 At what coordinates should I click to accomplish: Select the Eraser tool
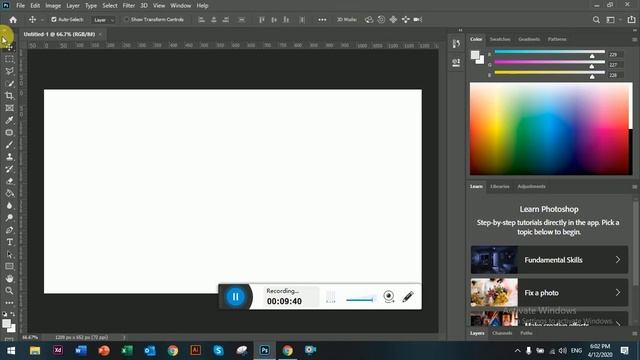coord(9,181)
